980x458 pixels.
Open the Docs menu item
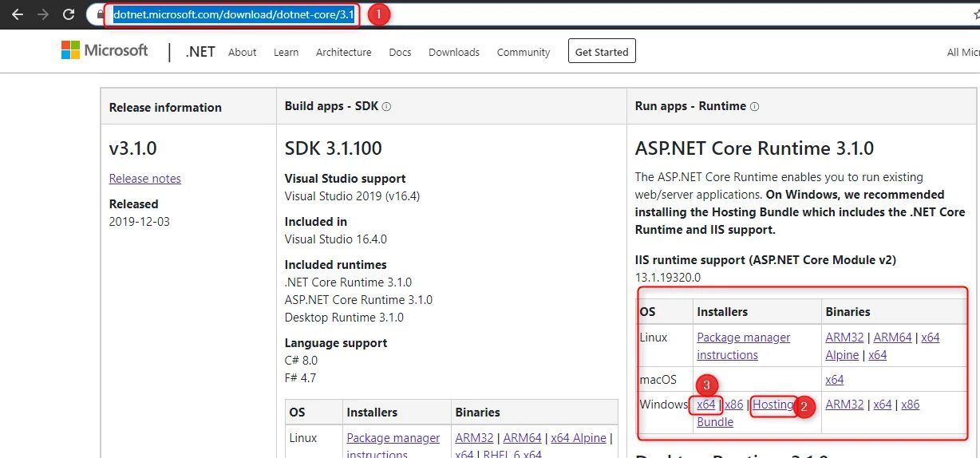(400, 52)
